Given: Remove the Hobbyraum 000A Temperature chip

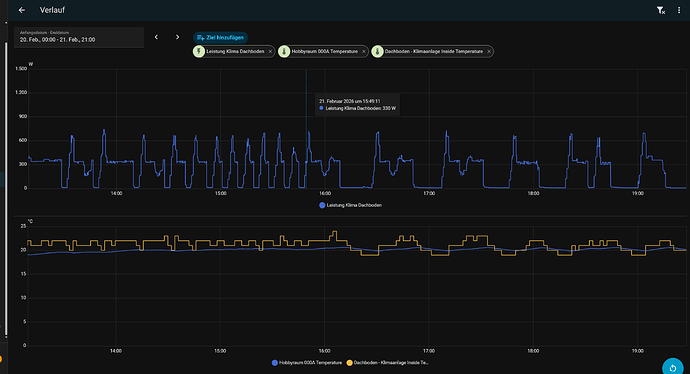Looking at the screenshot, I should [363, 51].
